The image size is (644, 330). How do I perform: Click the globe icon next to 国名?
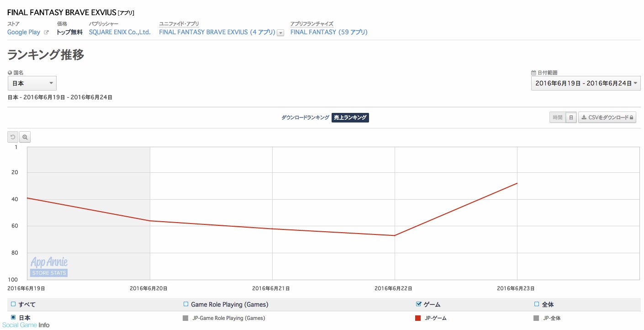(x=10, y=73)
